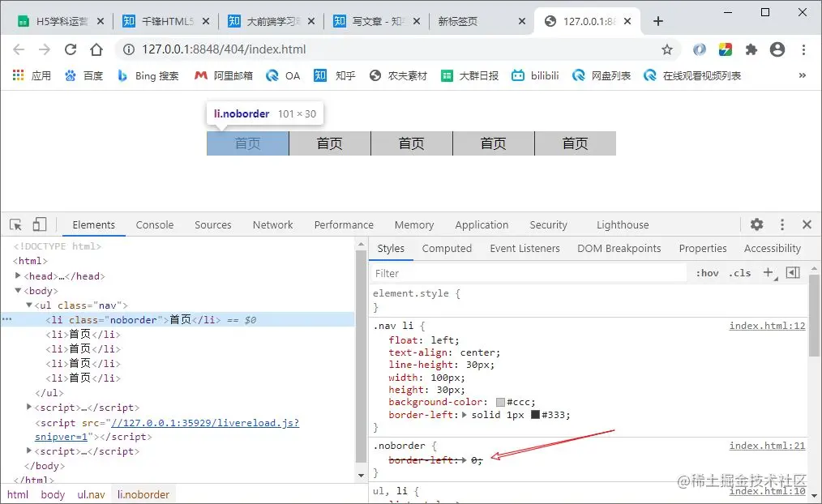Go to the browser home page icon
This screenshot has width=822, height=504.
[96, 49]
